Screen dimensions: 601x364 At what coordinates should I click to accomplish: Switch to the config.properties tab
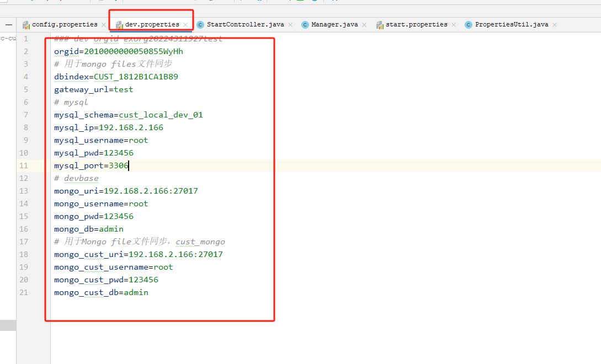tap(64, 25)
